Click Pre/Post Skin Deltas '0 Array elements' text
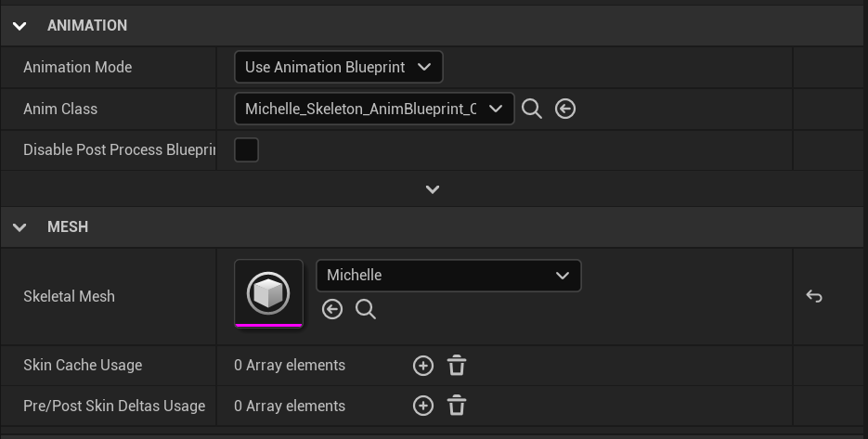Viewport: 868px width, 439px height. coord(290,406)
